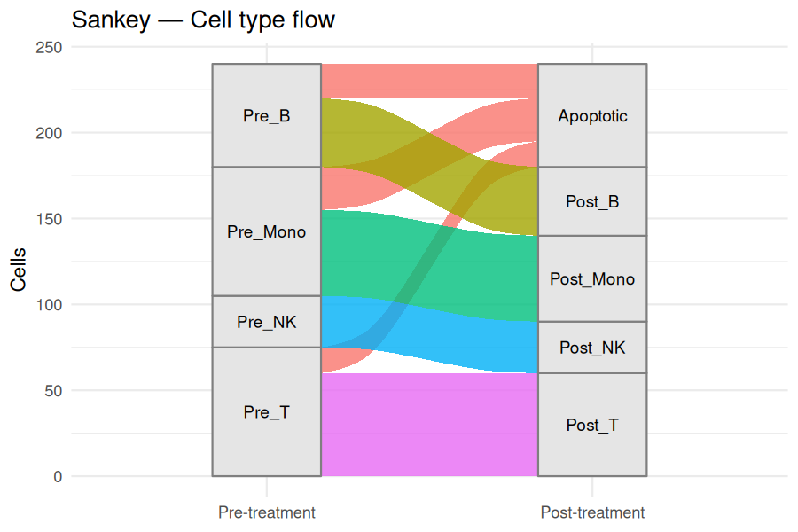Click the 250 y-axis tick label

pos(49,47)
